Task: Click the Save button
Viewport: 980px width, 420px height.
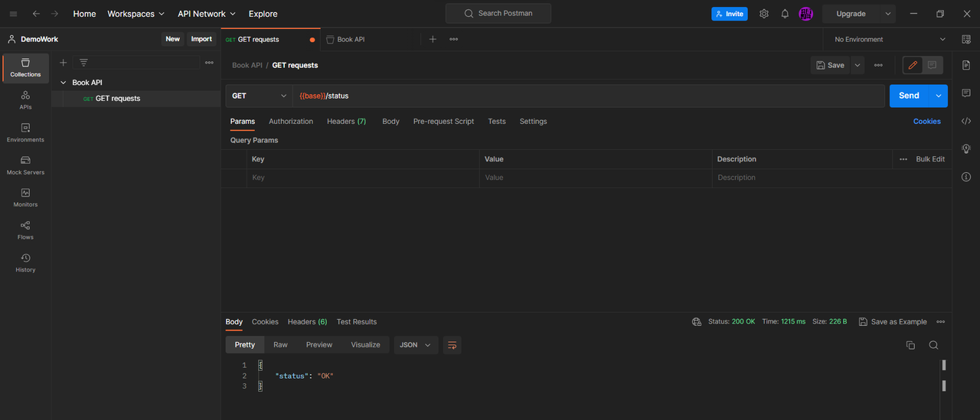Action: coord(831,65)
